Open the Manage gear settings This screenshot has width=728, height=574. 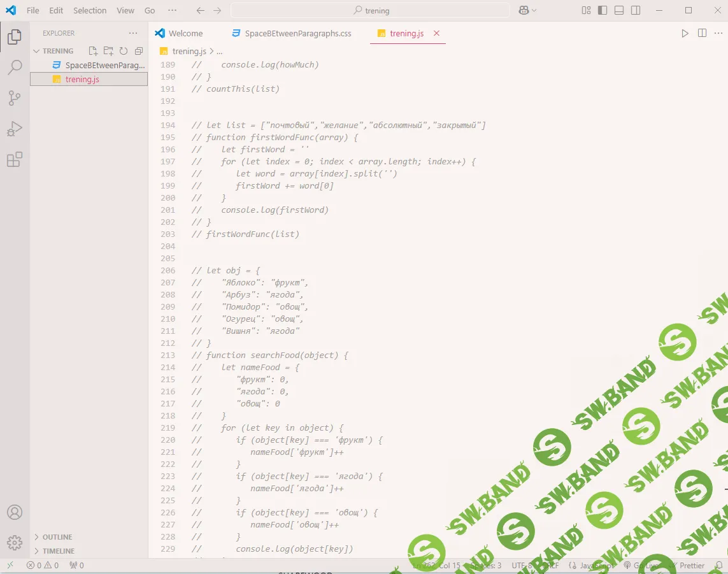[x=14, y=543]
